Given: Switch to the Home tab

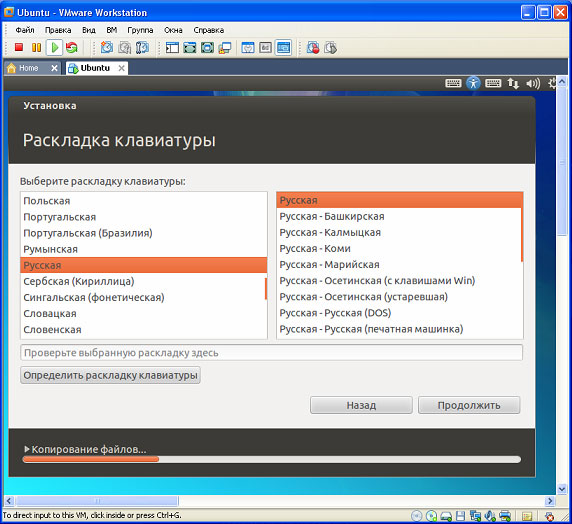Looking at the screenshot, I should (28, 68).
